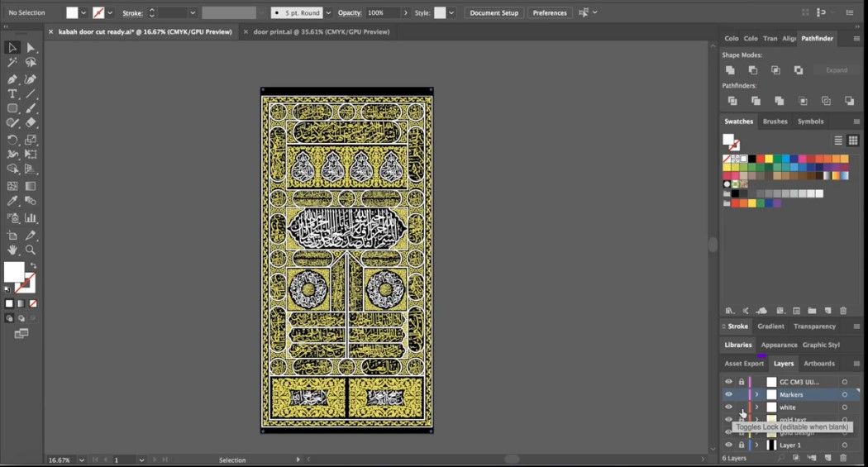
Task: Choose the Rotate tool
Action: point(12,140)
